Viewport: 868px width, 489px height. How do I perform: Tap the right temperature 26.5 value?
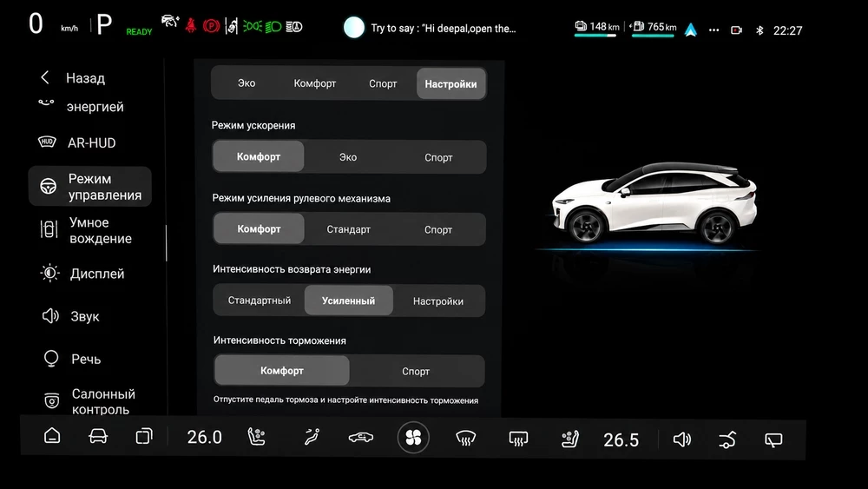(621, 439)
